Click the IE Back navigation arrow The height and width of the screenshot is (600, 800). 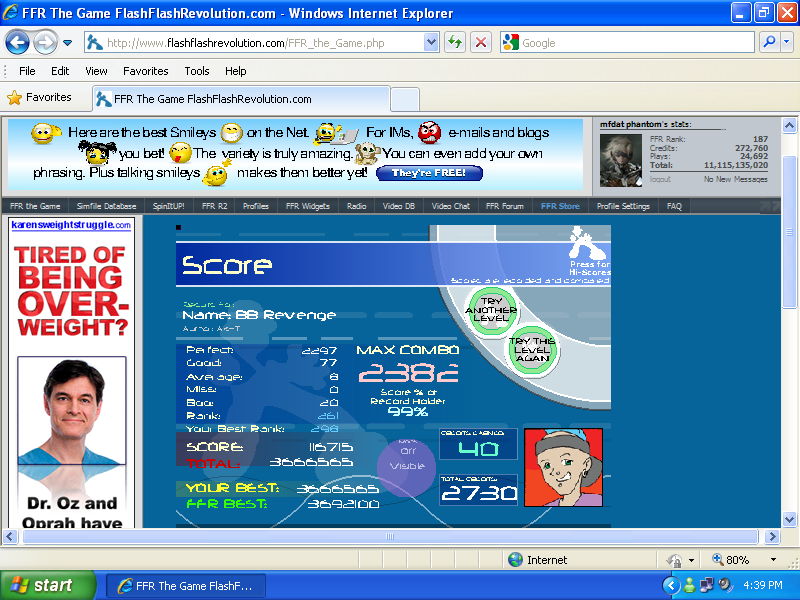[18, 42]
